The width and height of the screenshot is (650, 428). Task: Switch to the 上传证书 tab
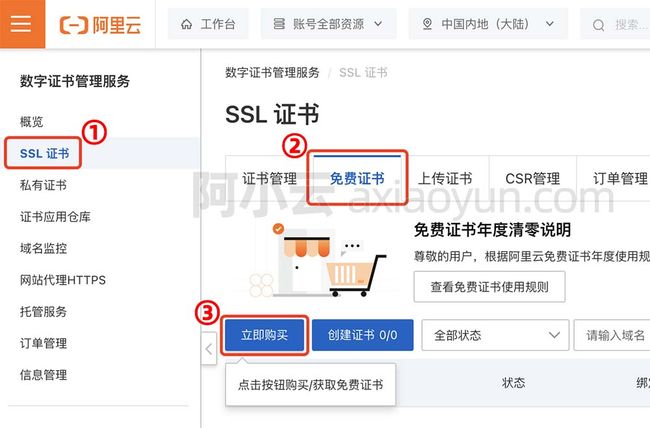(x=445, y=178)
